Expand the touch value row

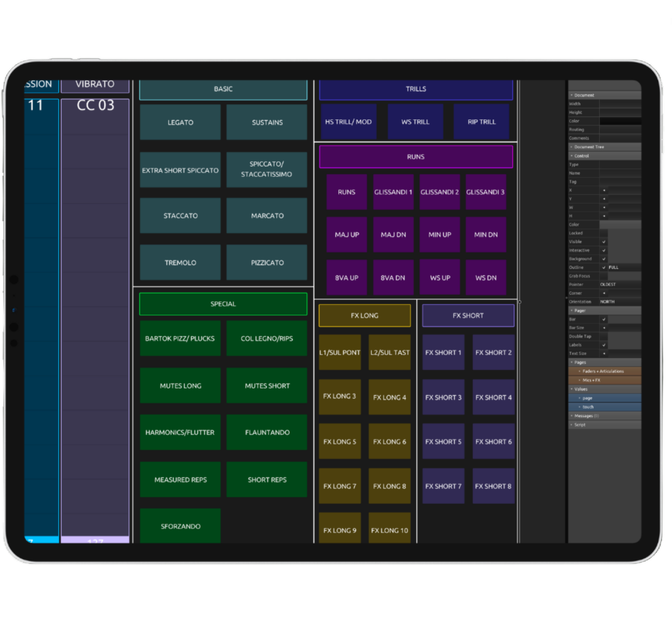[x=604, y=407]
